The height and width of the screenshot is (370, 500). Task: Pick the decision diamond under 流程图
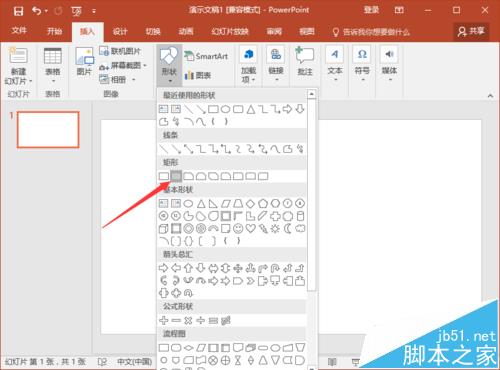[188, 348]
